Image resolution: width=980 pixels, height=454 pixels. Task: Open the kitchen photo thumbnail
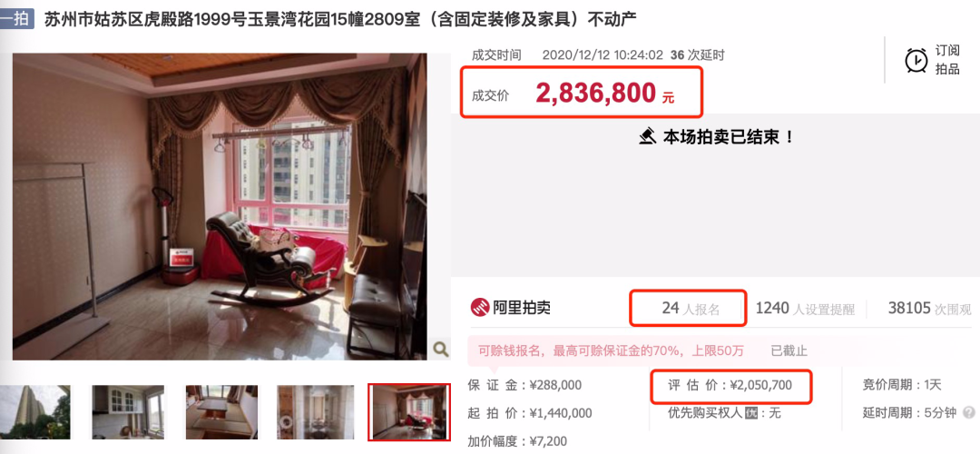(128, 412)
